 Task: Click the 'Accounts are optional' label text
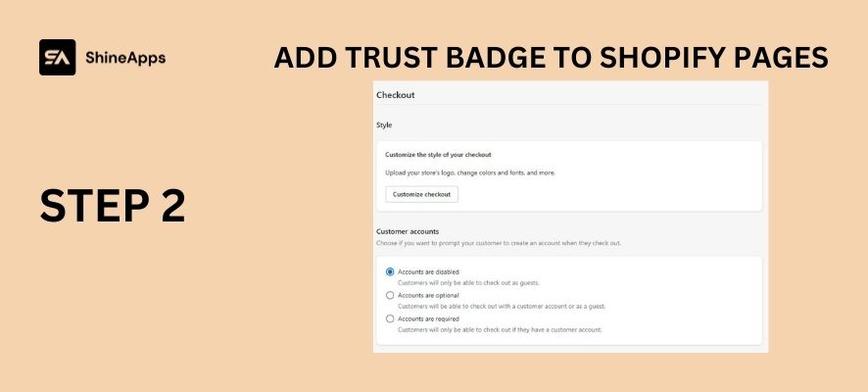[428, 296]
